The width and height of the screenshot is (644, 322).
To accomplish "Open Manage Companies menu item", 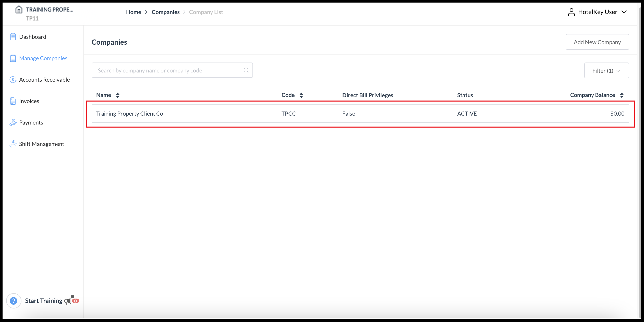I will pyautogui.click(x=43, y=58).
